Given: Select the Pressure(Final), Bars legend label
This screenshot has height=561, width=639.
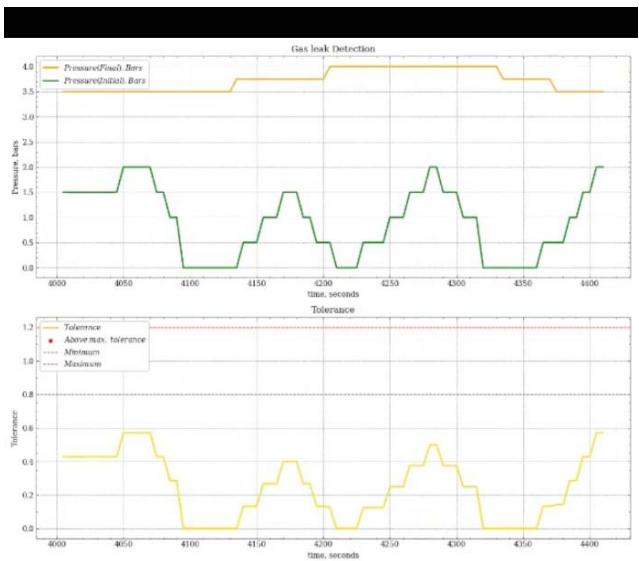Looking at the screenshot, I should pyautogui.click(x=105, y=67).
